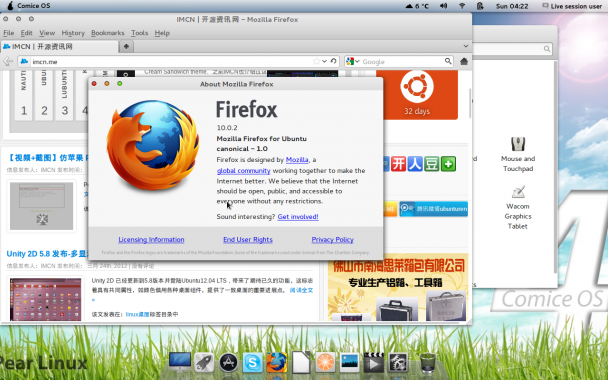Image resolution: width=608 pixels, height=380 pixels.
Task: Open the video player clapperboard icon in dock
Action: [373, 363]
